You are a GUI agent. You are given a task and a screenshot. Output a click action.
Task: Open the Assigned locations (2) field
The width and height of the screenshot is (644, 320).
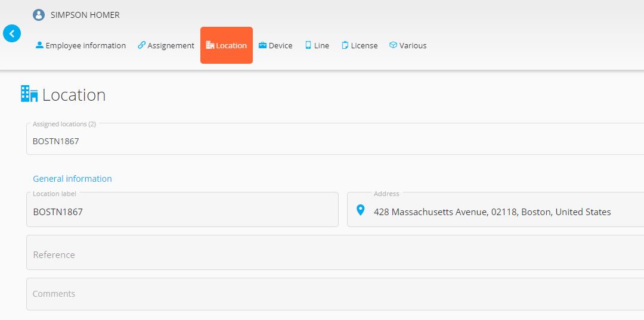point(335,139)
